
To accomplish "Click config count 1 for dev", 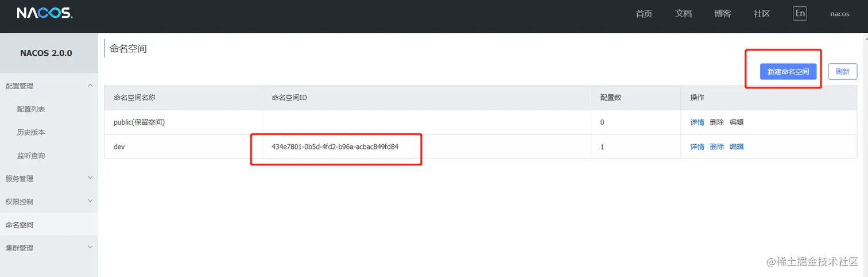I will pyautogui.click(x=602, y=147).
